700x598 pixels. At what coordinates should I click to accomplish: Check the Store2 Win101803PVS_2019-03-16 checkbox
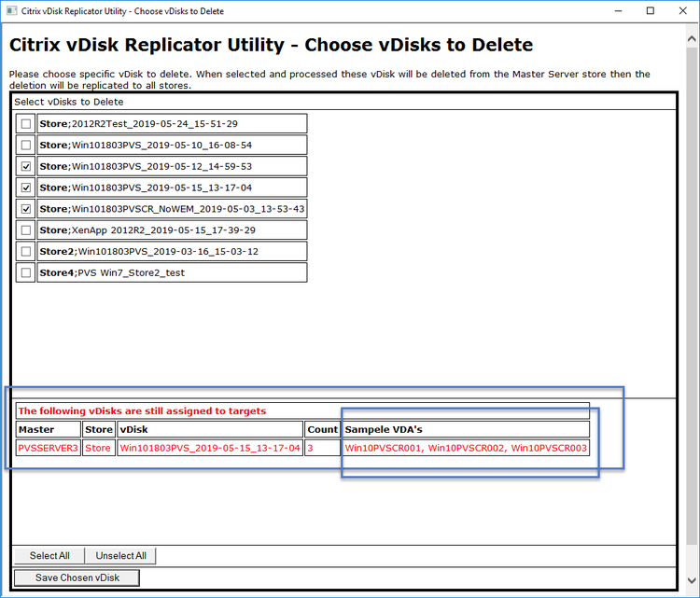tap(26, 251)
